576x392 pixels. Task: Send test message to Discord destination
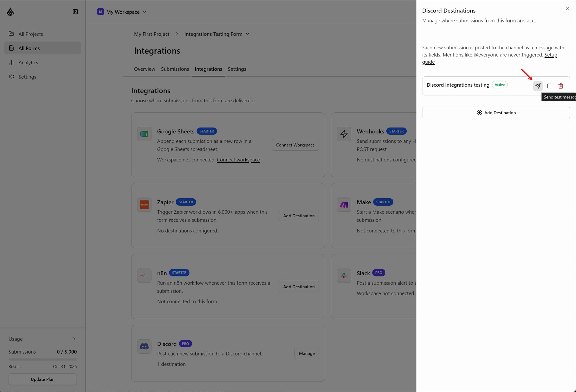click(537, 86)
